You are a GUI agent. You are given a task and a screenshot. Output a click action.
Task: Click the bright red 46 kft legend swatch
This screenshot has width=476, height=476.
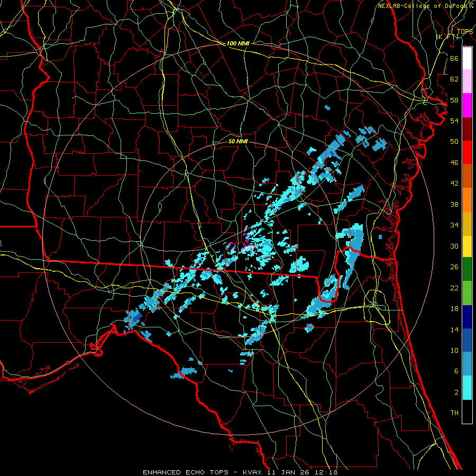[x=467, y=152]
